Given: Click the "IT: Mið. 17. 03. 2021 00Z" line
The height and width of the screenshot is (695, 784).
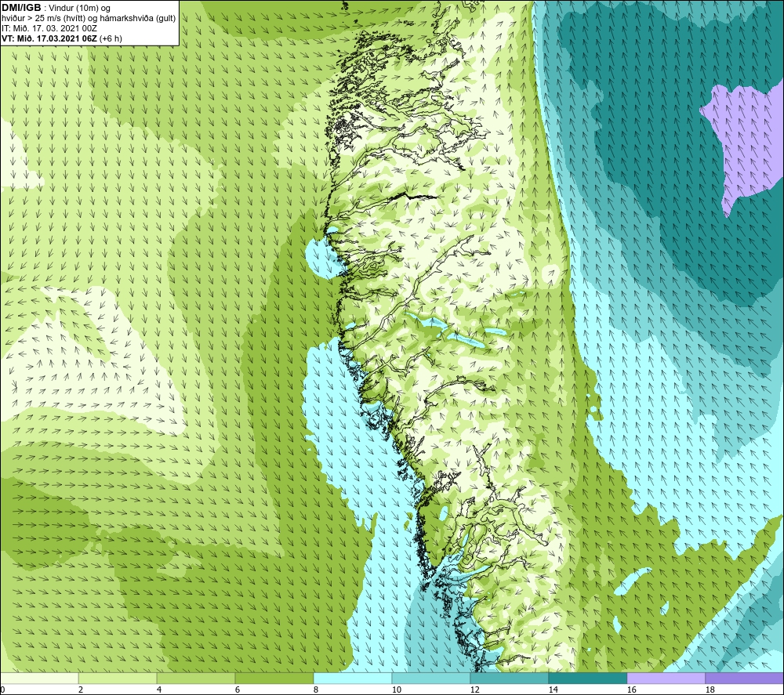Looking at the screenshot, I should pos(49,28).
